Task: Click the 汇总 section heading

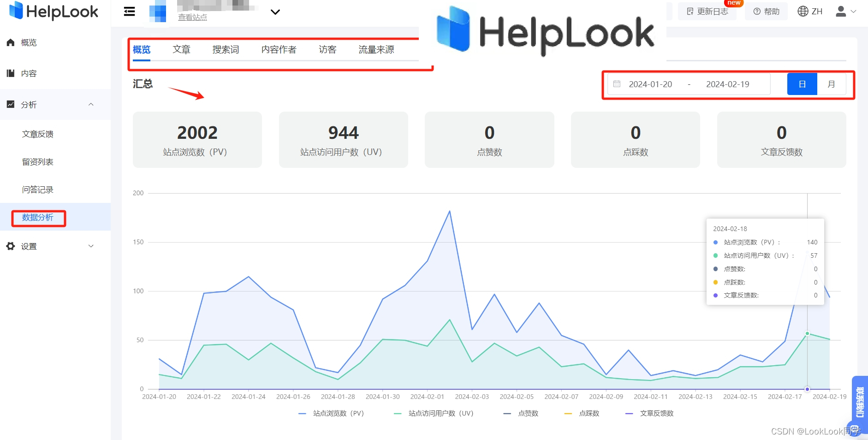Action: pyautogui.click(x=143, y=84)
